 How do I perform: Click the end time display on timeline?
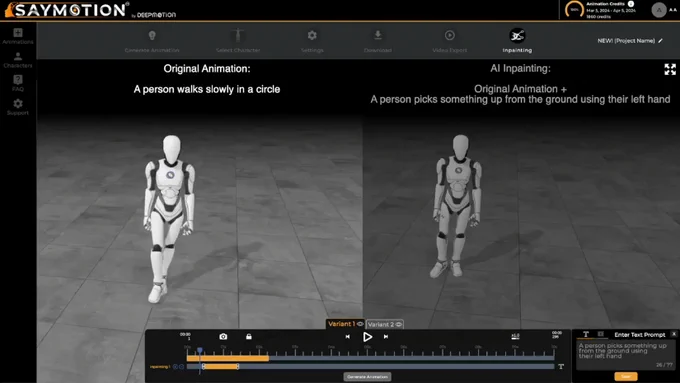click(x=556, y=334)
